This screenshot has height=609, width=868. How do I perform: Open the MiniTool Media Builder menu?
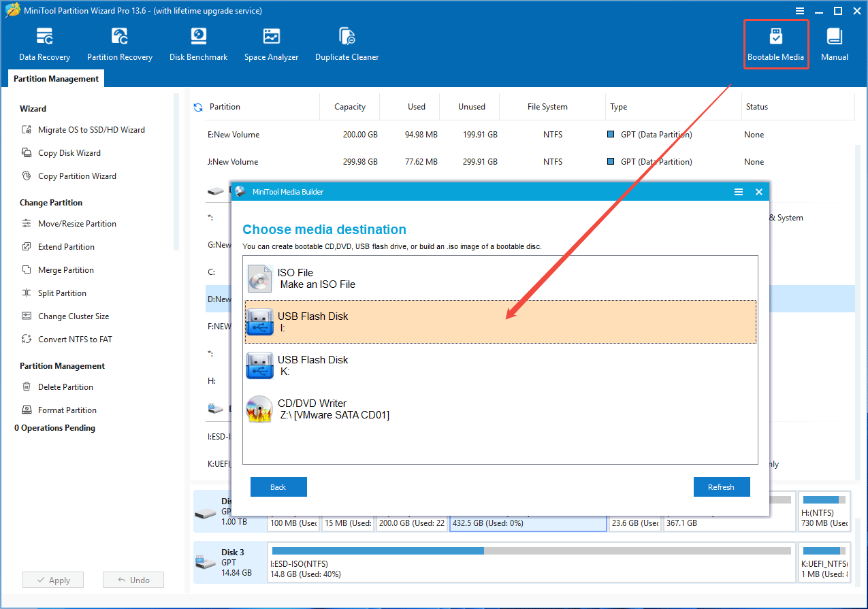click(x=739, y=191)
